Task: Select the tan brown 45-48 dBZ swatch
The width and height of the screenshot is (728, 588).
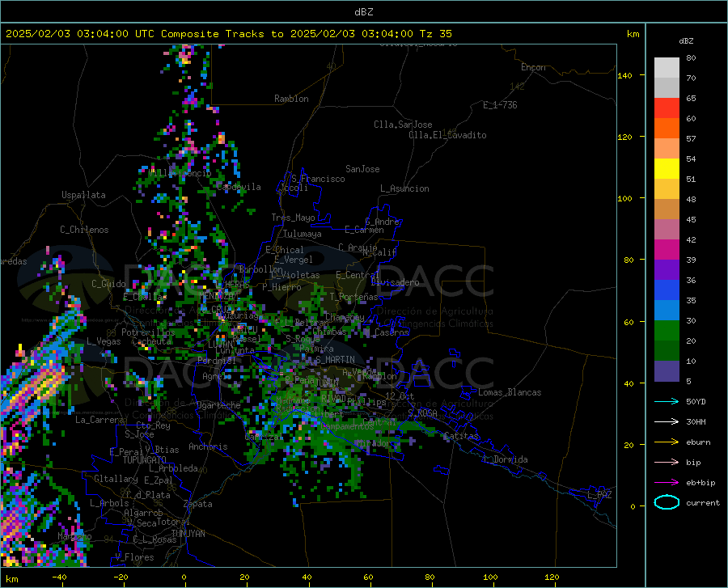Action: pyautogui.click(x=667, y=209)
